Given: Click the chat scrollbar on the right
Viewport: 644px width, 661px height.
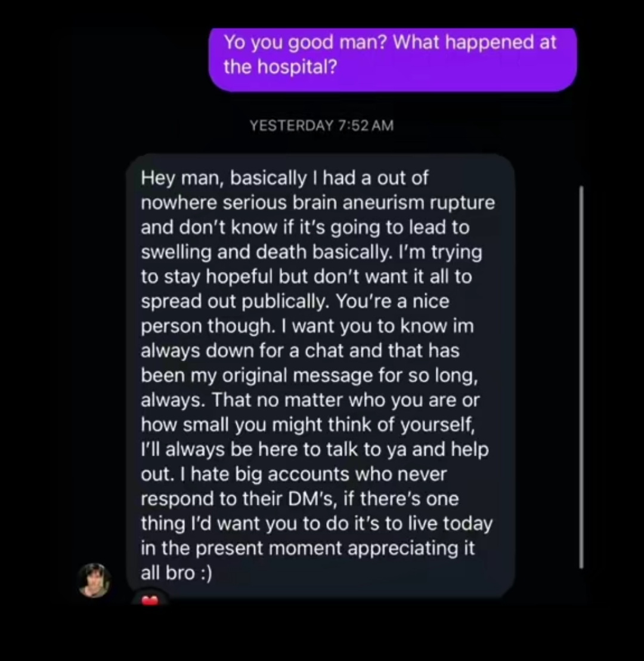Looking at the screenshot, I should pos(581,377).
